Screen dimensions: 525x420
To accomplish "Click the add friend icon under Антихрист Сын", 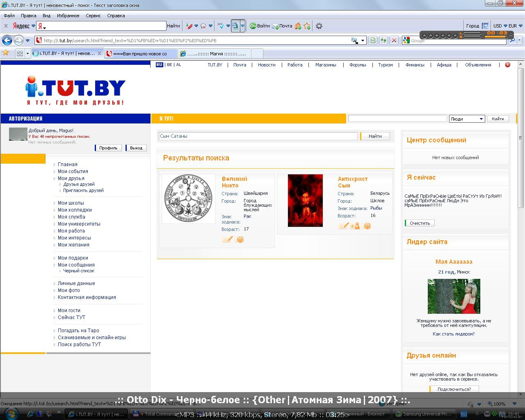I will click(355, 226).
